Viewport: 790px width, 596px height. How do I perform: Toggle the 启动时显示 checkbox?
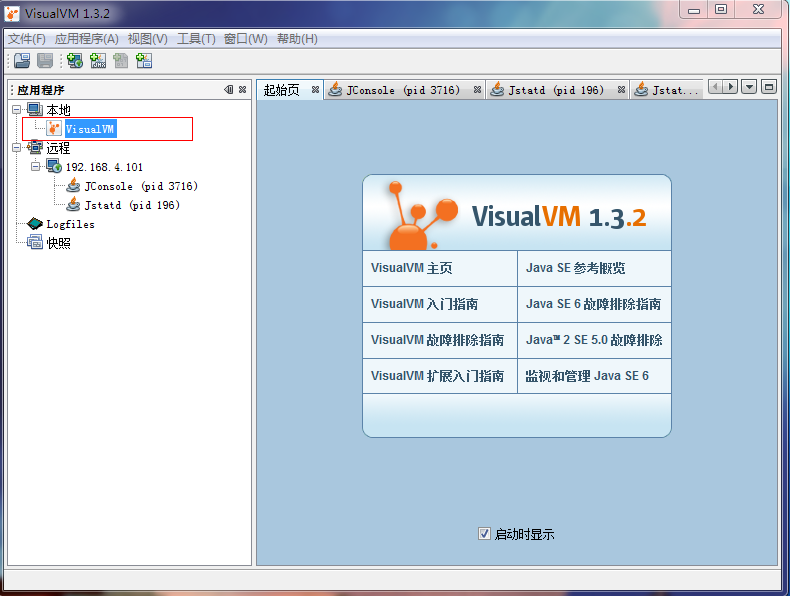(484, 534)
